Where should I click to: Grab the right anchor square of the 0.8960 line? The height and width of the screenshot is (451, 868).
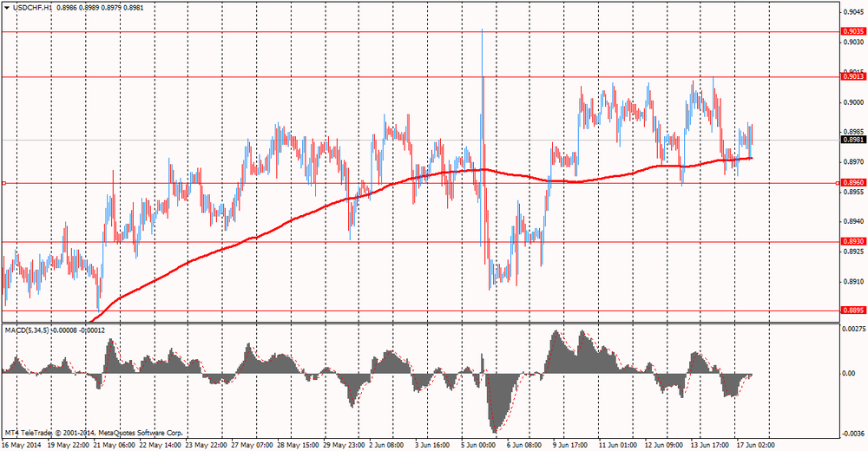(x=837, y=183)
